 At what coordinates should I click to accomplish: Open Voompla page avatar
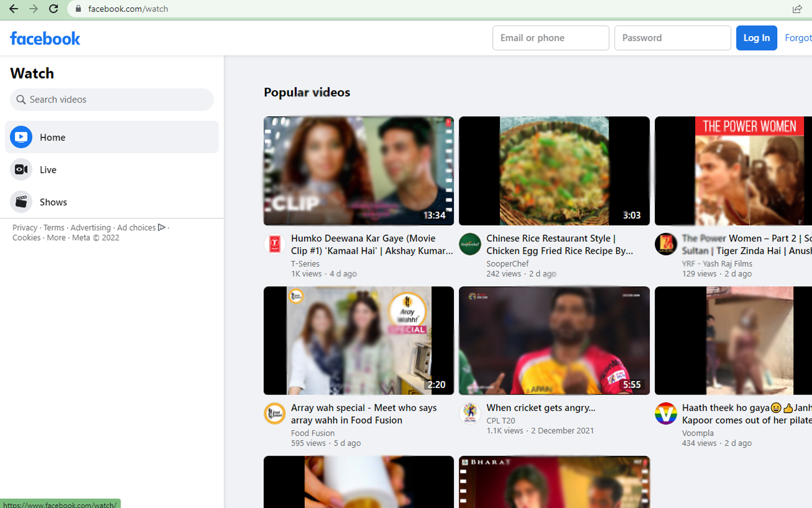pos(665,413)
